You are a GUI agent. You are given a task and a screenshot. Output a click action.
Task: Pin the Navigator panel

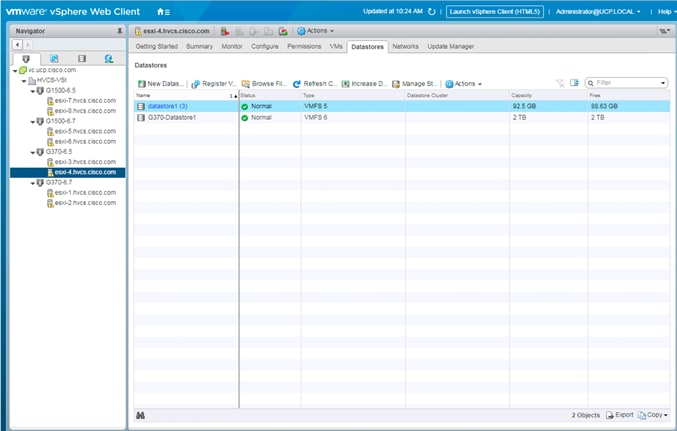(x=120, y=31)
